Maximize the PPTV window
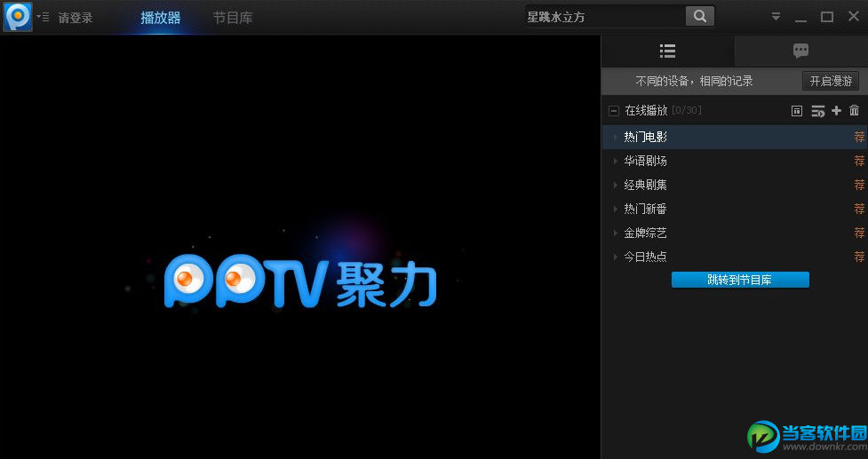This screenshot has width=868, height=459. tap(827, 17)
